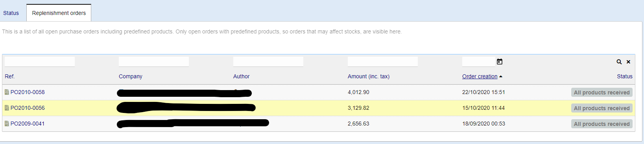
Task: Click the search magnifier icon
Action: click(619, 62)
